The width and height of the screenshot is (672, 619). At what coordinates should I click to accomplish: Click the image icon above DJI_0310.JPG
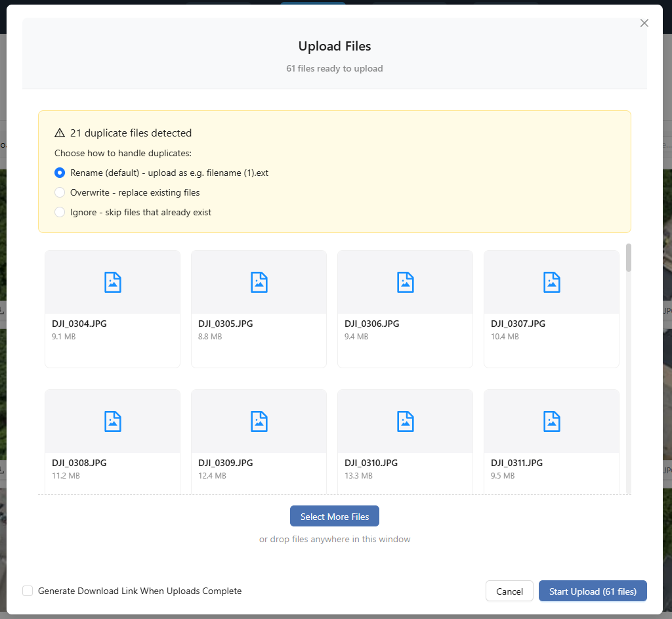(x=406, y=421)
